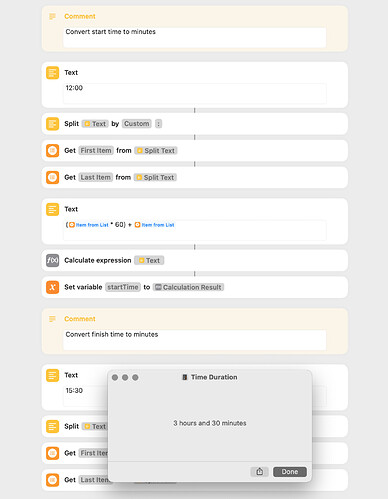
Task: Click the share icon in Time Duration dialog
Action: [259, 472]
